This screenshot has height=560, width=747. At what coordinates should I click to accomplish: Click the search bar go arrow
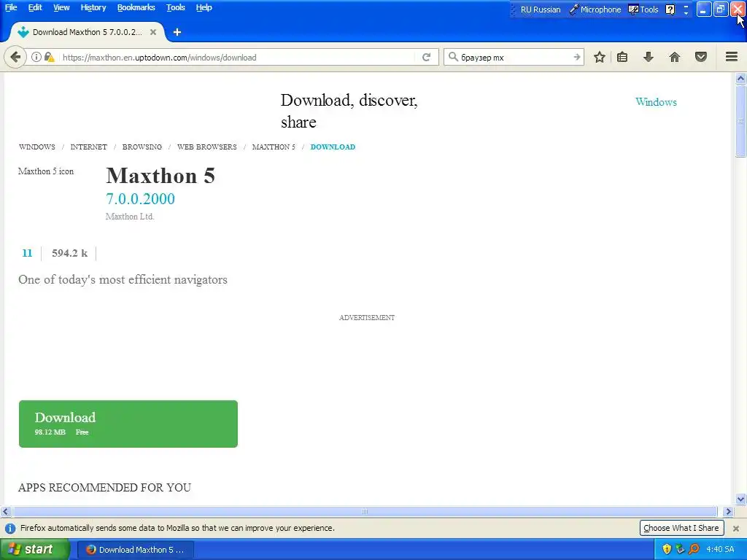click(576, 57)
